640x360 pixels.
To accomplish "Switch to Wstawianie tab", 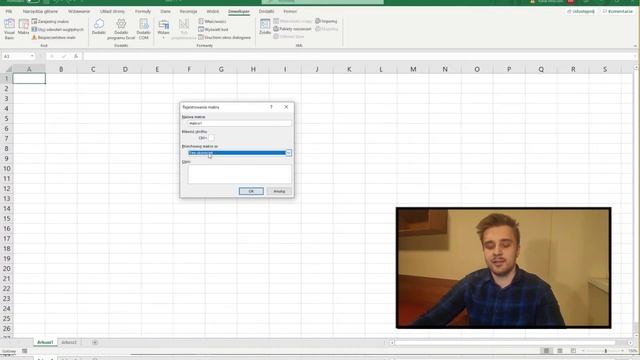I will [79, 11].
